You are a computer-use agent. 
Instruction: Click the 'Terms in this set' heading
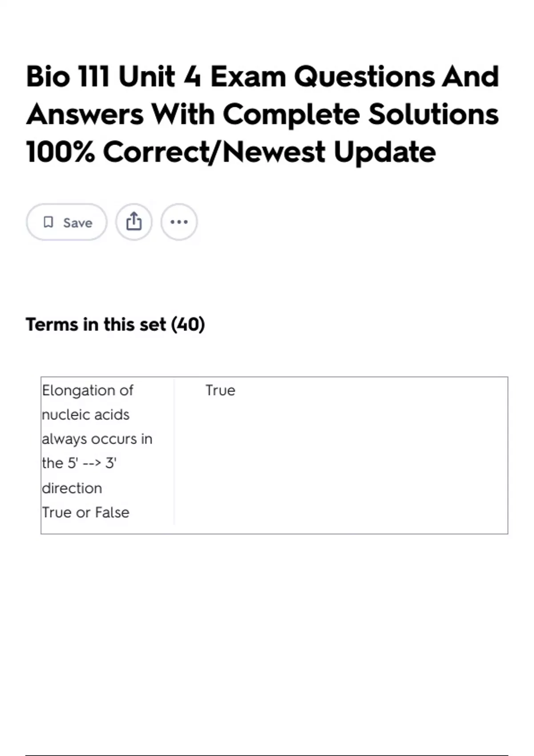96,324
